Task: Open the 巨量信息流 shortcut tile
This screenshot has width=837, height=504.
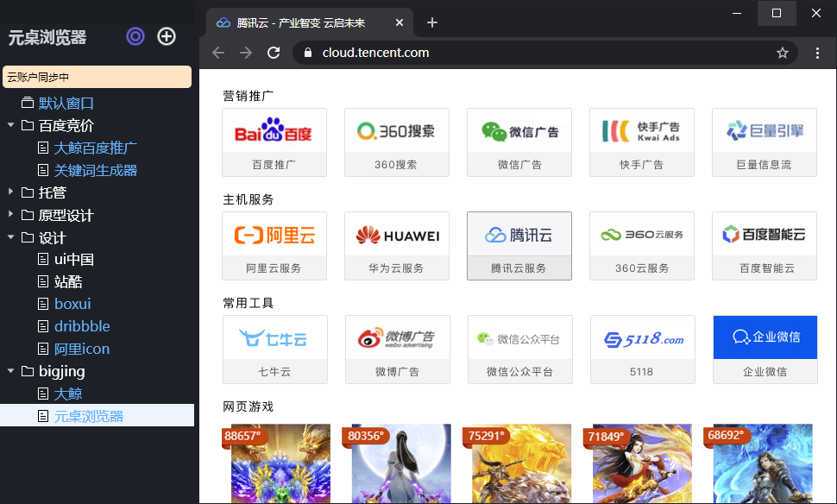Action: click(765, 142)
